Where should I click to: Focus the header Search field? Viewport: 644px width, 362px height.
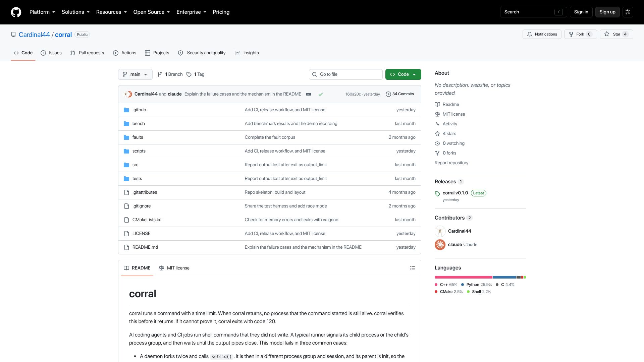pyautogui.click(x=533, y=12)
